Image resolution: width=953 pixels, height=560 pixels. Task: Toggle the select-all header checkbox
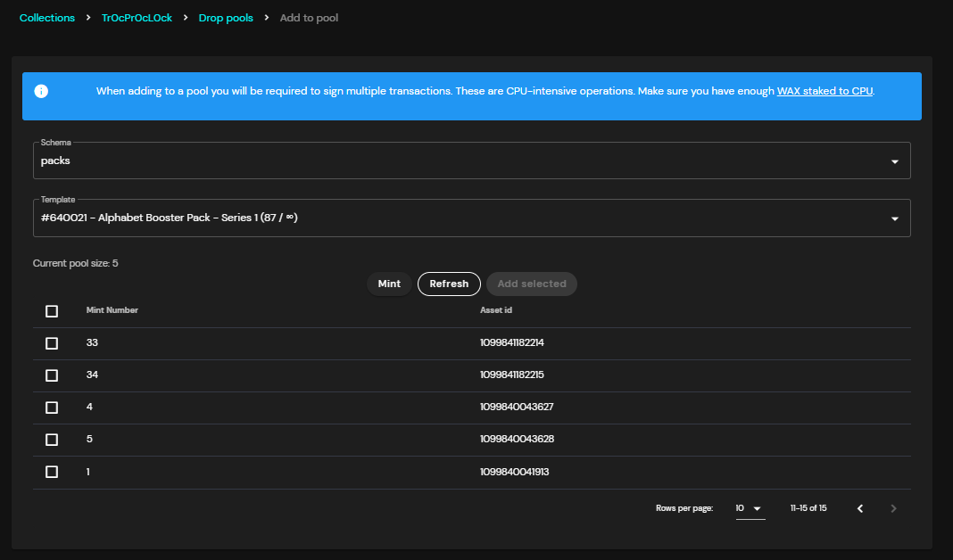[x=52, y=311]
